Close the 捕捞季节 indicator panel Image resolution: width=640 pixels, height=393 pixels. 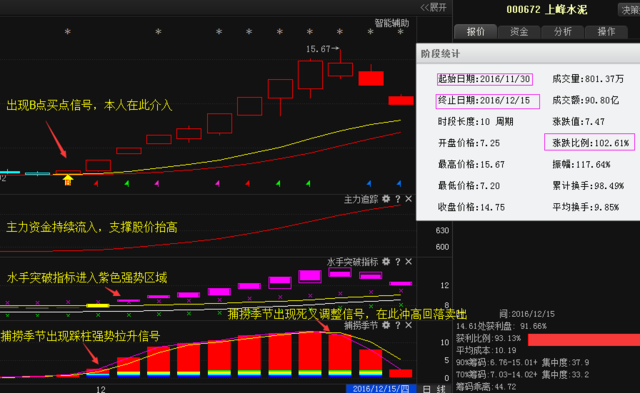[409, 325]
